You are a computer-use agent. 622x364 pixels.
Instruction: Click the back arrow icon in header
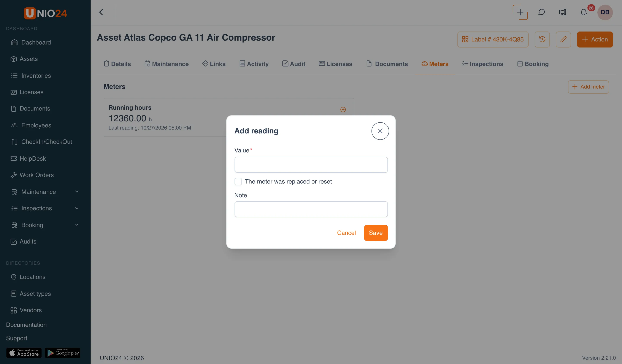click(x=101, y=12)
